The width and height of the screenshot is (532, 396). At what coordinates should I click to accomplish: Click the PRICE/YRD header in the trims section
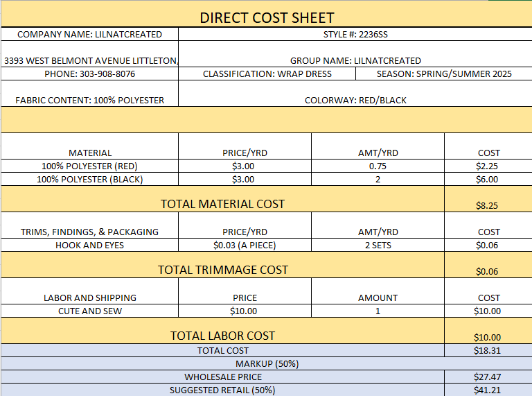tap(245, 225)
